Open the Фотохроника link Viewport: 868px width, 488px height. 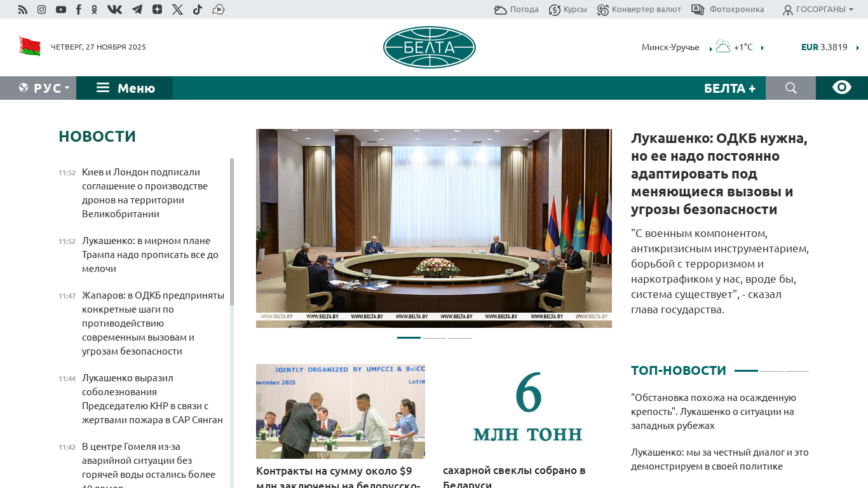click(736, 10)
